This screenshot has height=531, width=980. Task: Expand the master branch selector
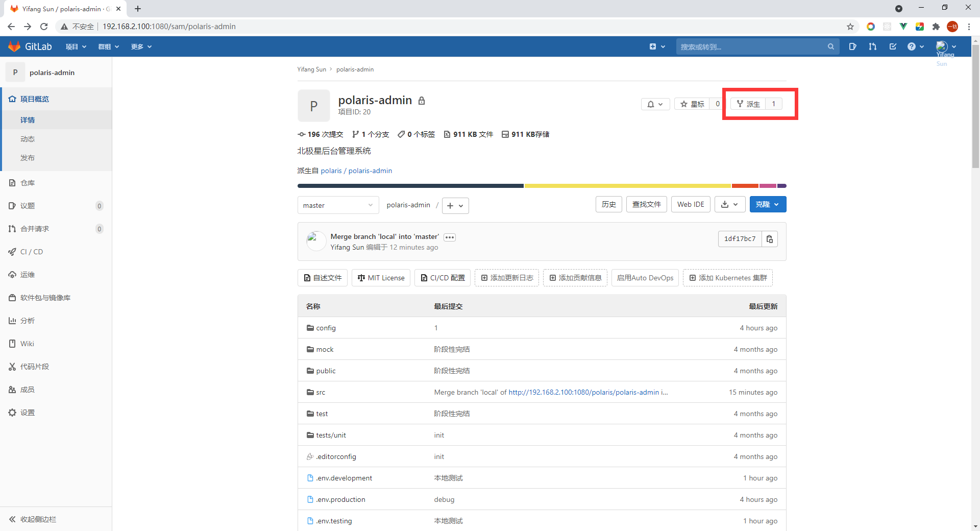(338, 205)
